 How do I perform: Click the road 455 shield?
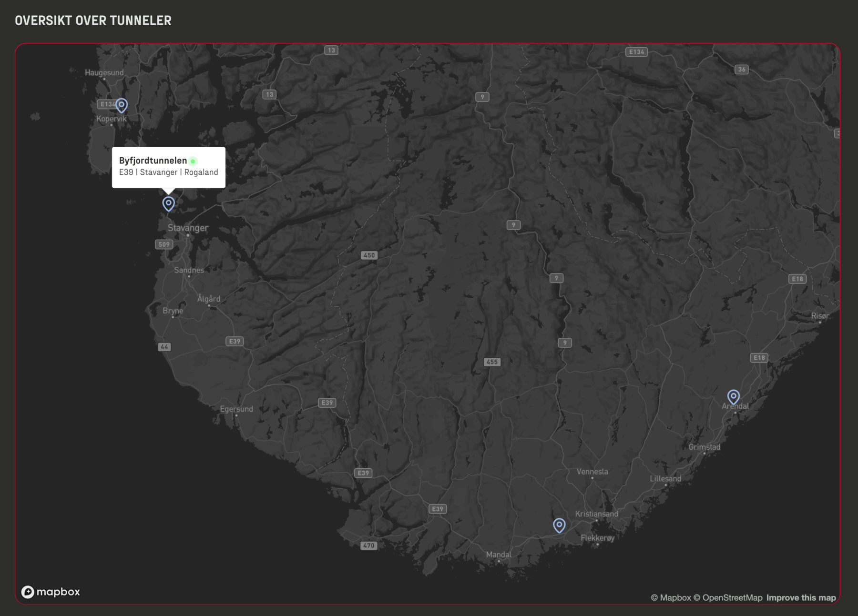tap(492, 362)
